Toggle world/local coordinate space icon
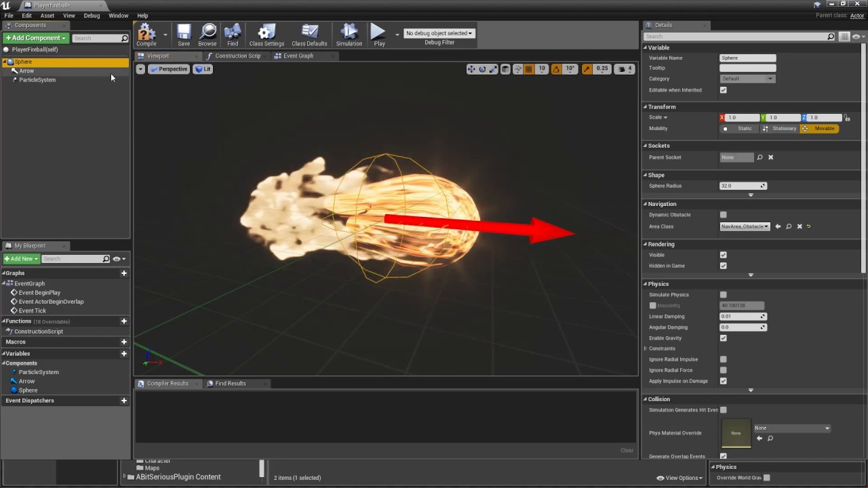 [505, 69]
